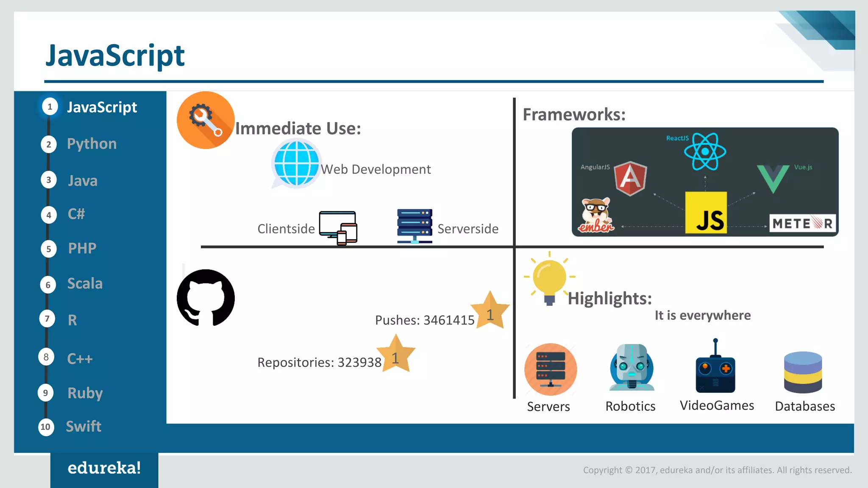Click the blue globe Web Development icon

(296, 164)
